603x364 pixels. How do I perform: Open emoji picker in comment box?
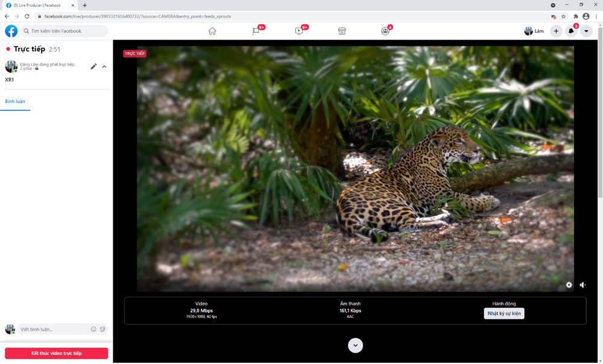point(93,330)
